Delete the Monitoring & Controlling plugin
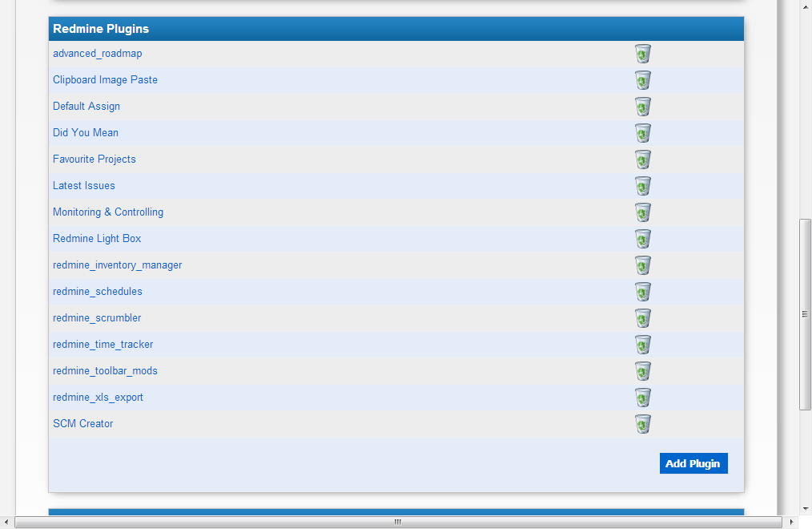Image resolution: width=812 pixels, height=529 pixels. 642,212
